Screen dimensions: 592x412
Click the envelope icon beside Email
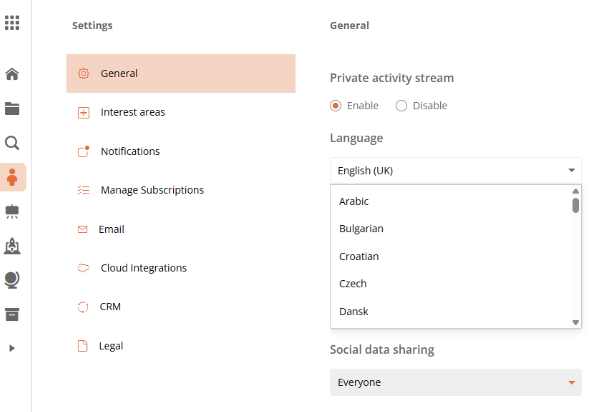click(x=83, y=229)
